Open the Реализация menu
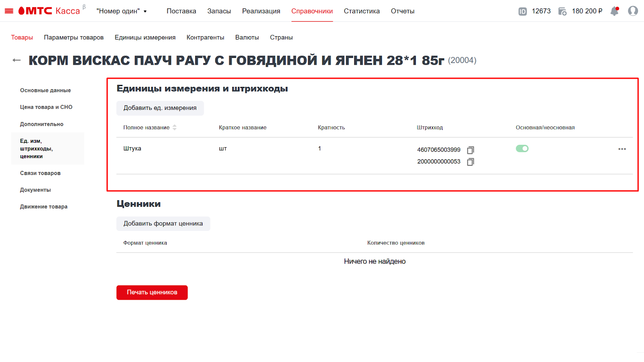Screen dimensions: 644x362 point(261,11)
